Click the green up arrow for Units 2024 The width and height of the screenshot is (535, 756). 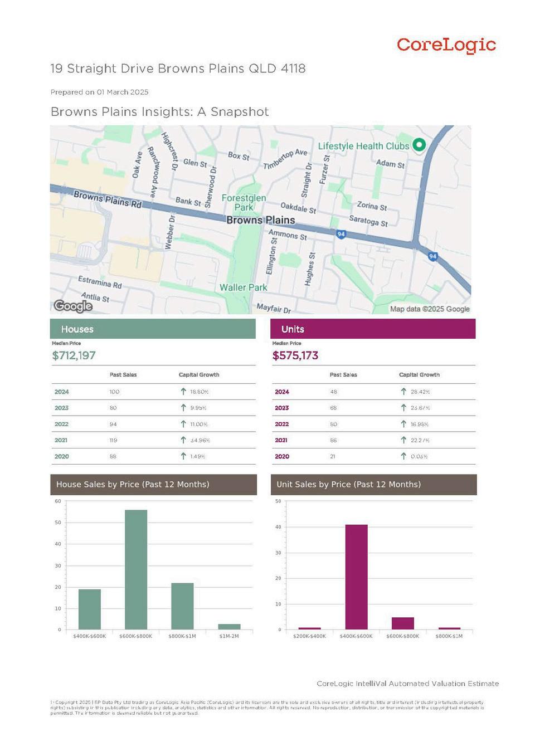403,392
